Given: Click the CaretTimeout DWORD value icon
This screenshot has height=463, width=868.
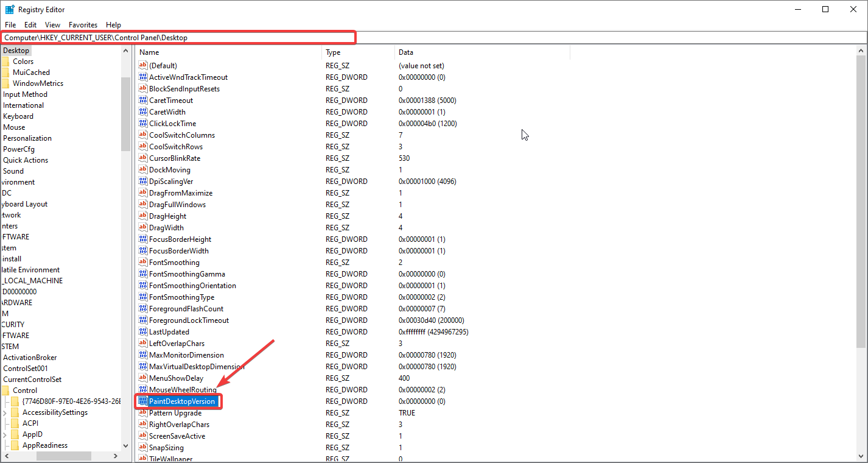Looking at the screenshot, I should [144, 101].
